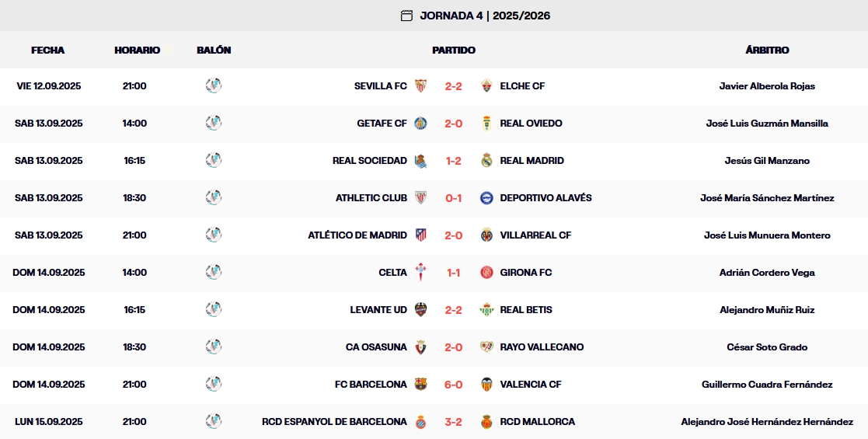
Task: Click the Sevilla FC crest
Action: click(x=420, y=86)
